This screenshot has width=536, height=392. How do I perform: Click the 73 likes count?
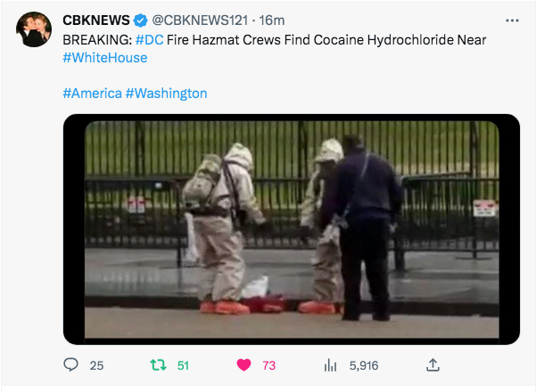click(x=269, y=365)
